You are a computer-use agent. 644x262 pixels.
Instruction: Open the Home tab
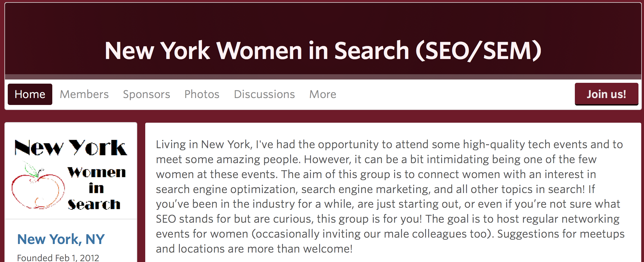30,94
